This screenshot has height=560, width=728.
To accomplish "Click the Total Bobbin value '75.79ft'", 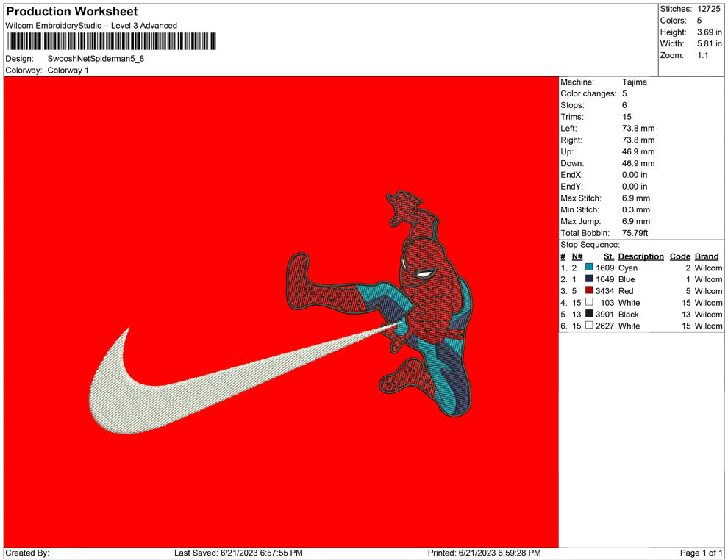I will pos(635,232).
